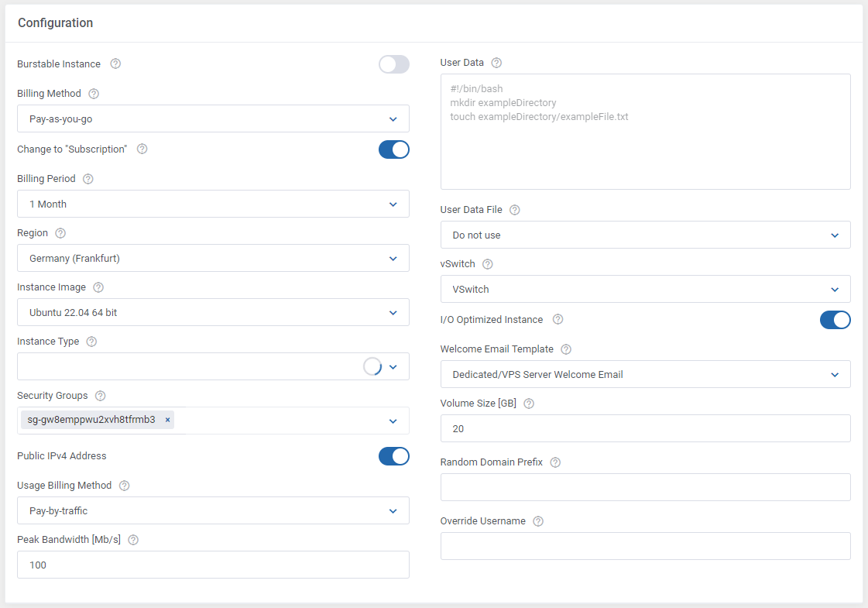Click help icon next to vSwitch label
Screen dimensions: 868x608
click(487, 264)
